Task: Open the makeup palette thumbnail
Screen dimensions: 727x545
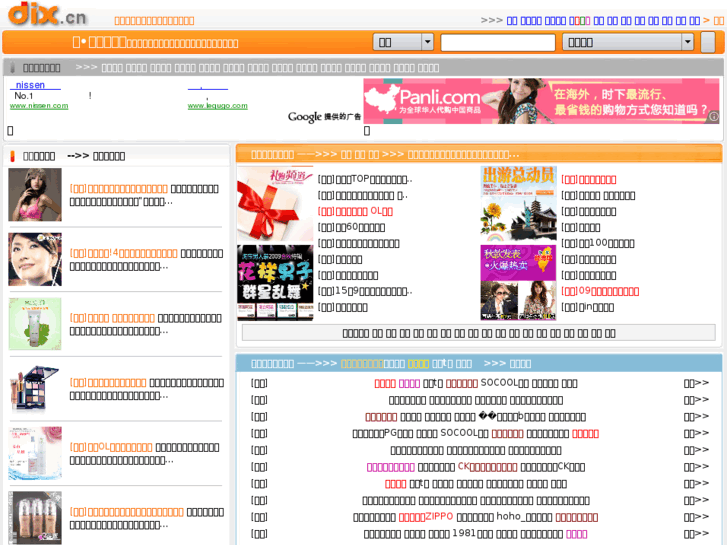Action: (35, 389)
